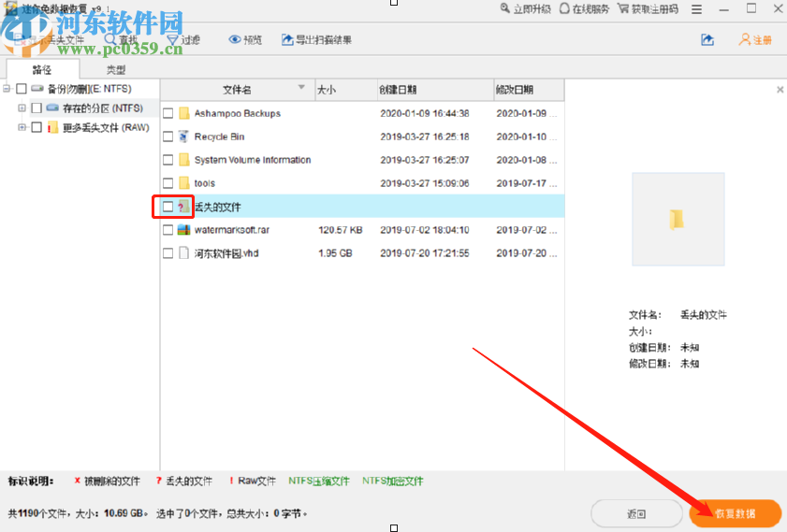Select the 河东软件园.vhd file name

[x=226, y=253]
